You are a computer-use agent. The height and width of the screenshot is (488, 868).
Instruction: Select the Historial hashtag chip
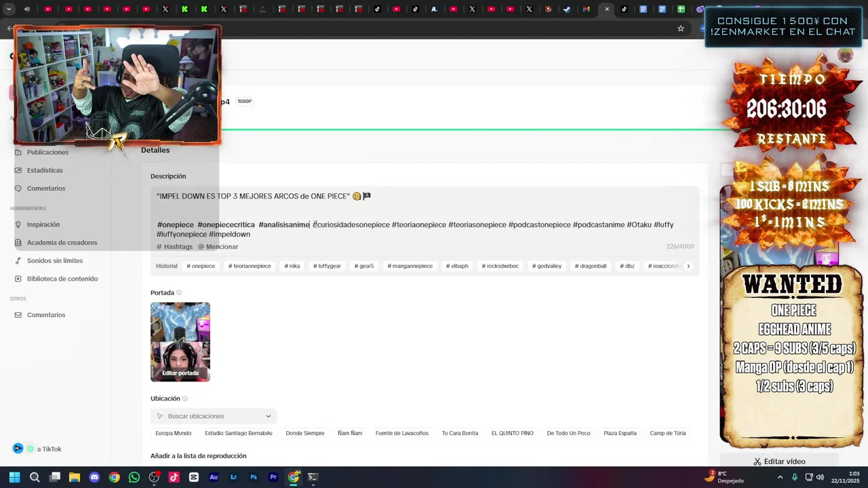pyautogui.click(x=166, y=266)
